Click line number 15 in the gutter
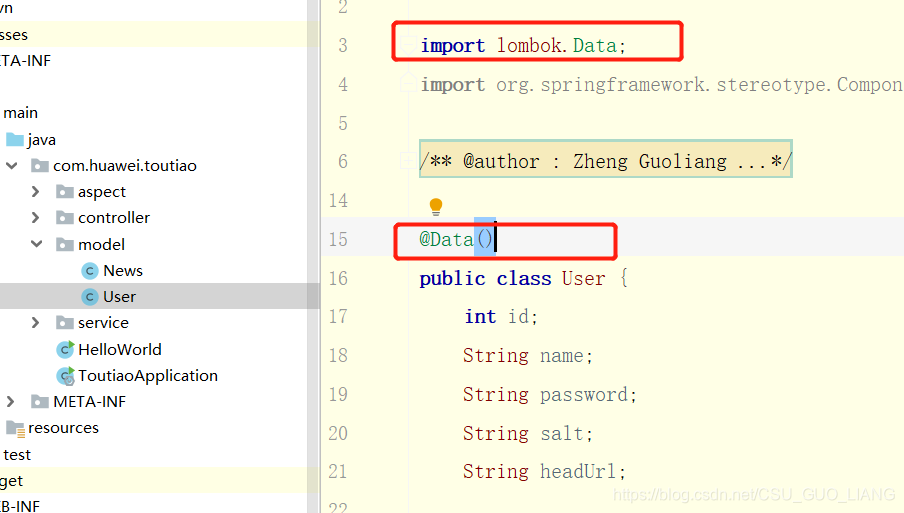The width and height of the screenshot is (904, 513). pyautogui.click(x=338, y=239)
